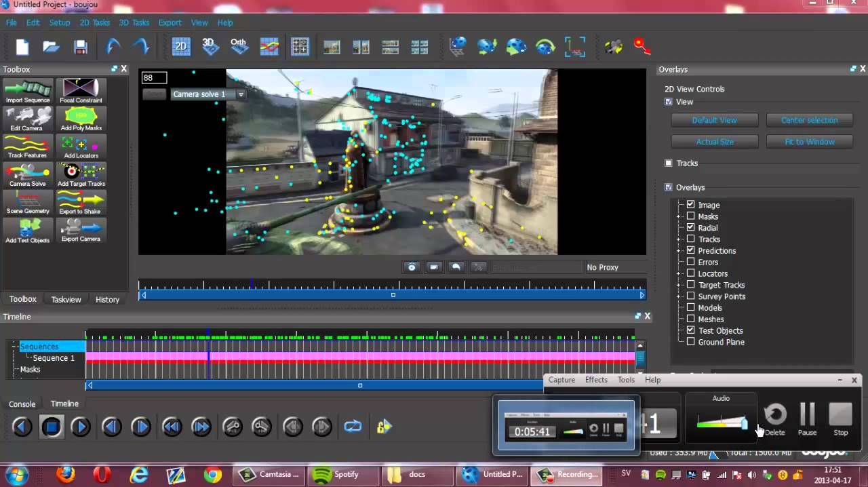The image size is (868, 487).
Task: Select the Add Test Objects tool
Action: (28, 231)
